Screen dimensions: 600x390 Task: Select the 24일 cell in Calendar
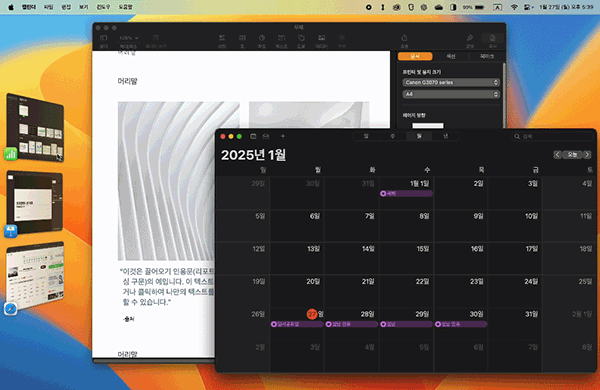click(x=515, y=291)
